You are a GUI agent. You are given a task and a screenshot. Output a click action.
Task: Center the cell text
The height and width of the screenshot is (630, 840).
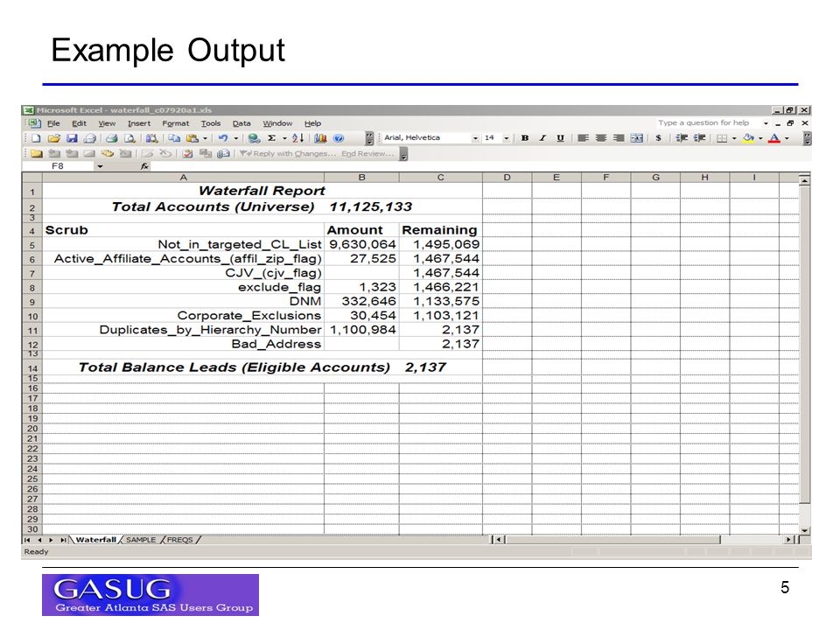(x=601, y=138)
